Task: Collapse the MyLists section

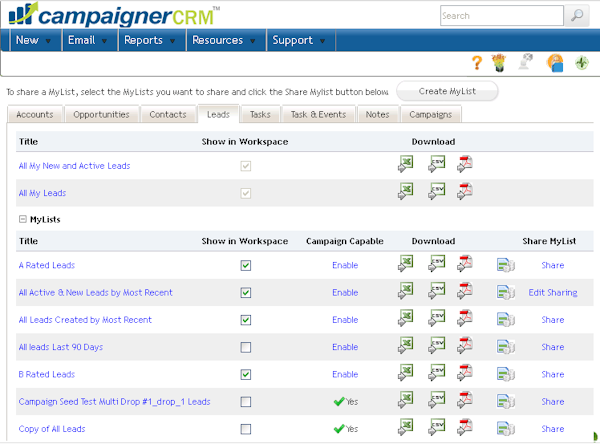Action: pos(23,219)
